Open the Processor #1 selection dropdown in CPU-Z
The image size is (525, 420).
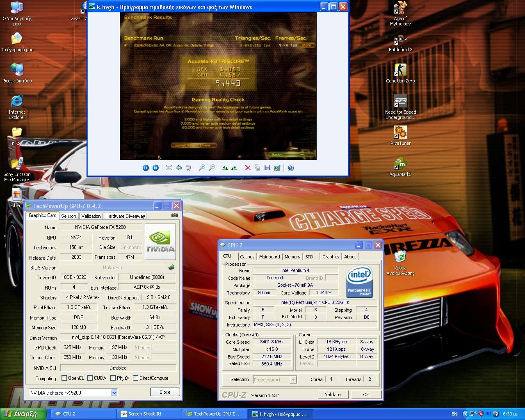coord(293,380)
